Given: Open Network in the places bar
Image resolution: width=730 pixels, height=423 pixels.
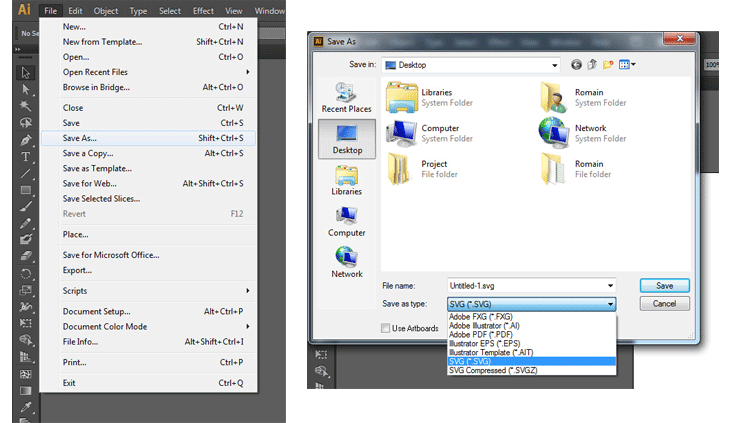Looking at the screenshot, I should (346, 262).
